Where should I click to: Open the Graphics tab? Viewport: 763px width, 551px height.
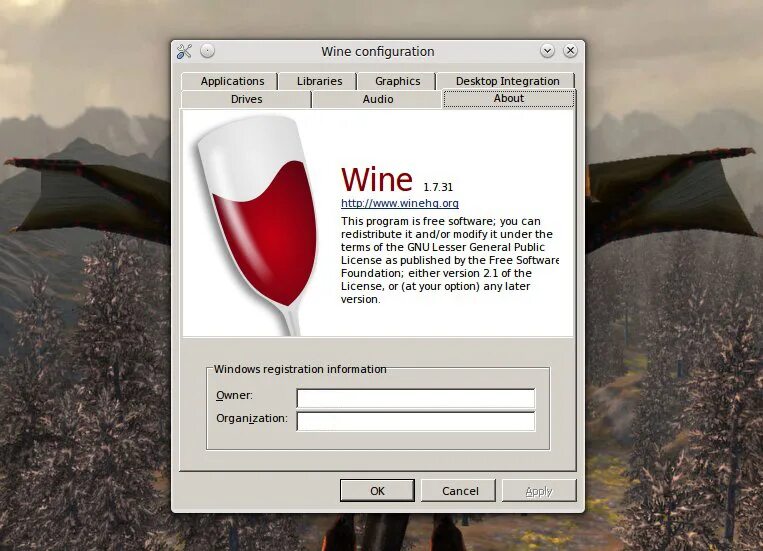[x=398, y=81]
